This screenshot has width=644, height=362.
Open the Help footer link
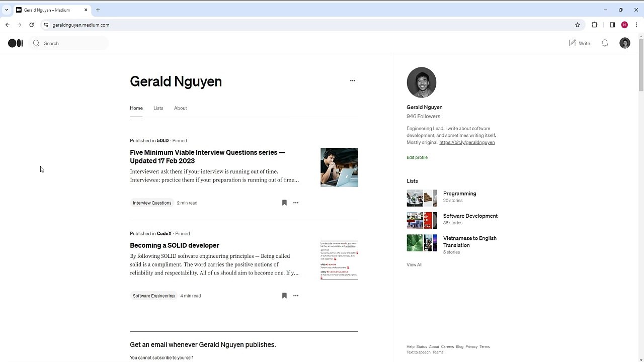click(x=411, y=347)
